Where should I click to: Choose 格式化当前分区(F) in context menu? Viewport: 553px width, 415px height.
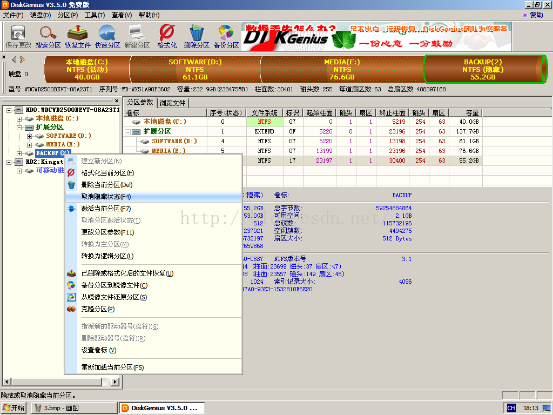click(154, 173)
